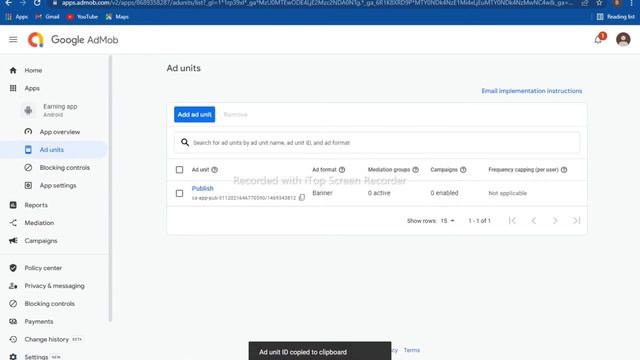Screen dimensions: 640x360
Task: Open the Reading list
Action: pyautogui.click(x=616, y=17)
